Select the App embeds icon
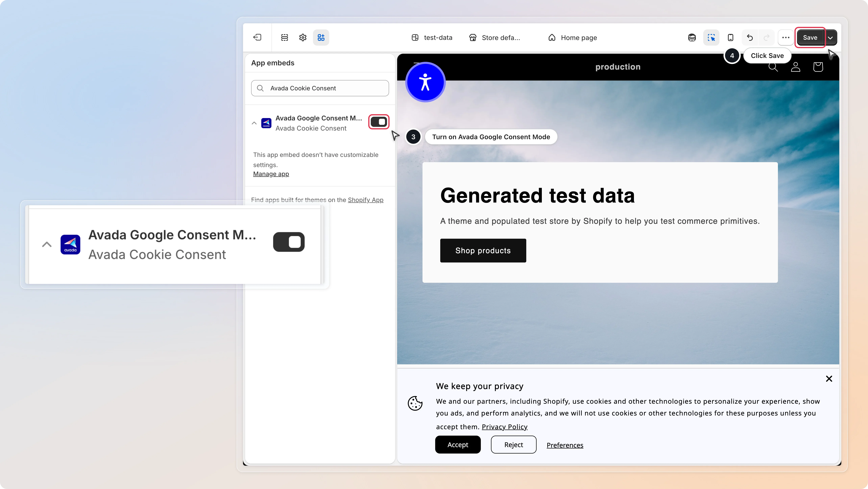This screenshot has height=489, width=868. click(x=321, y=37)
